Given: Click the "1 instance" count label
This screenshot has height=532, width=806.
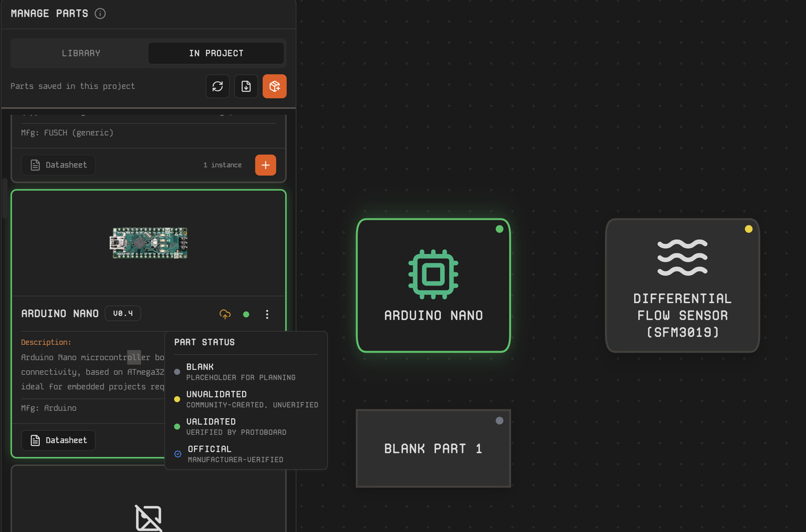Looking at the screenshot, I should pos(222,165).
